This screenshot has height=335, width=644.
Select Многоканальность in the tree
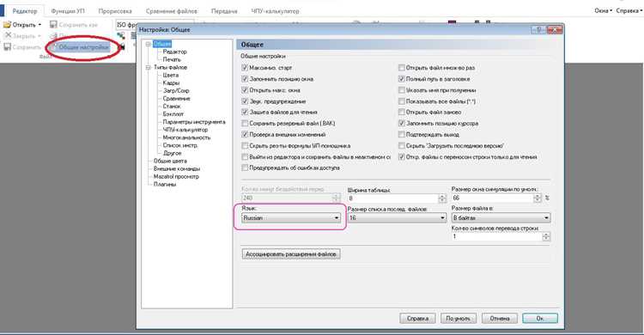click(x=186, y=137)
